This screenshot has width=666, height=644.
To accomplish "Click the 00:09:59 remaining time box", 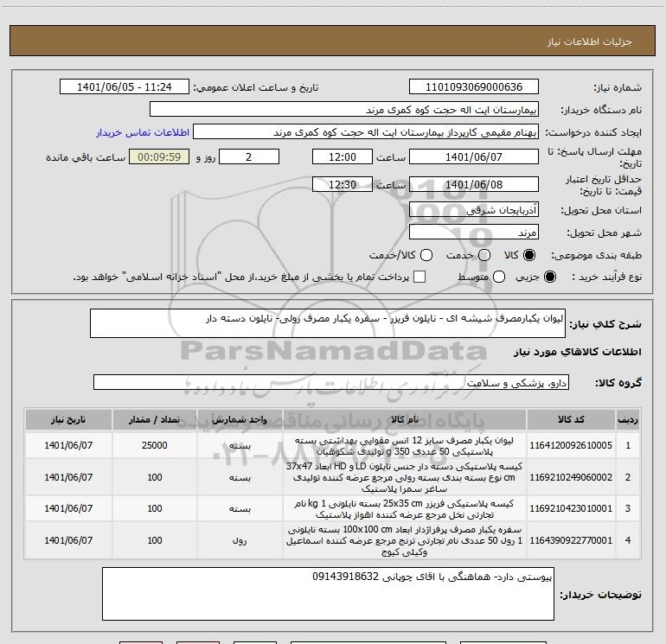I will (158, 157).
